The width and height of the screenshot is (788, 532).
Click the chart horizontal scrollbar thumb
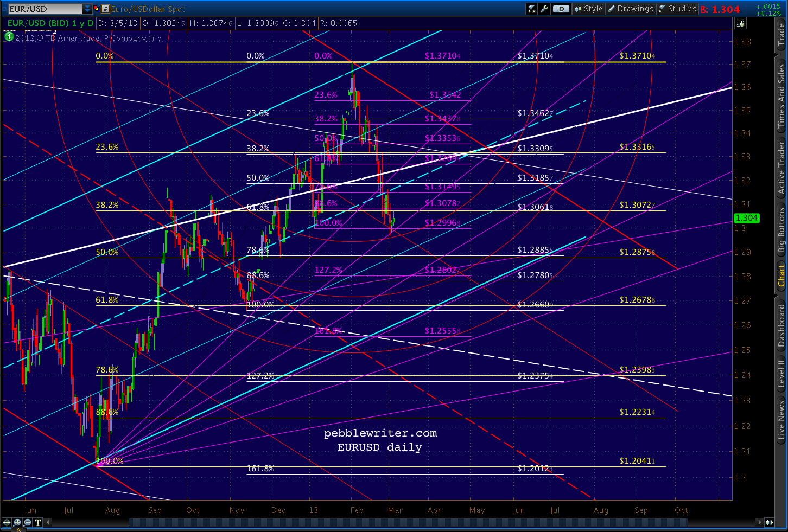(x=408, y=523)
